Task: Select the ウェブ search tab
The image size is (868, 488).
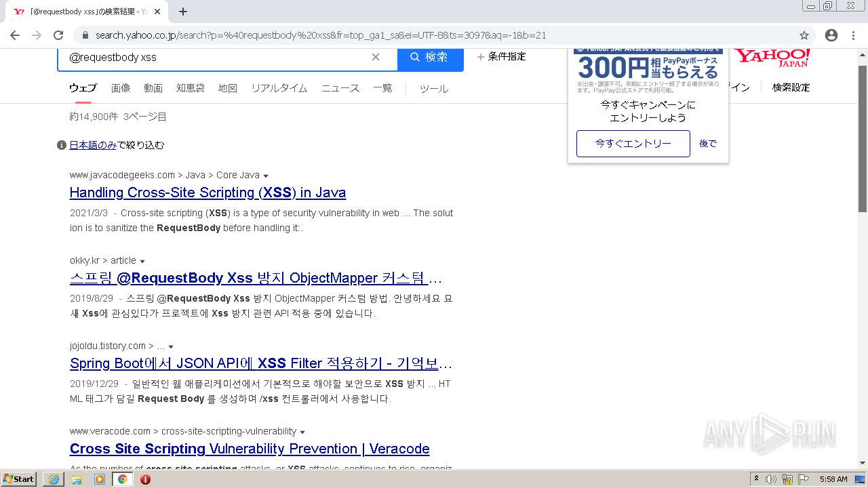Action: 83,88
